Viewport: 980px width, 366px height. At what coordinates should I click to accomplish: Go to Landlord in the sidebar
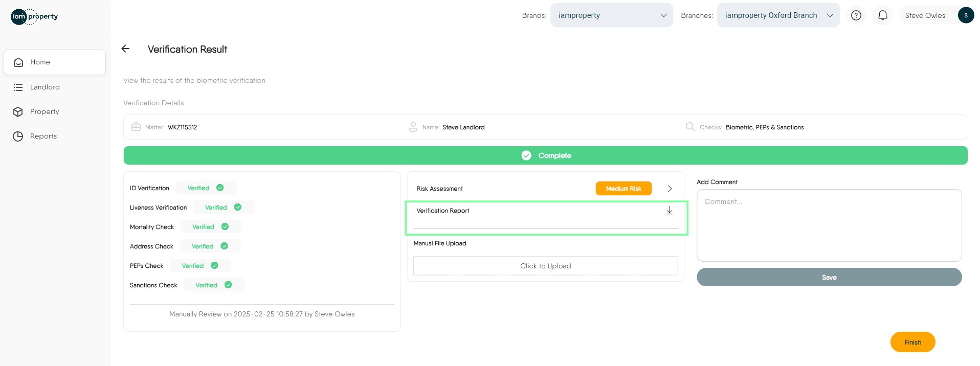[x=44, y=87]
